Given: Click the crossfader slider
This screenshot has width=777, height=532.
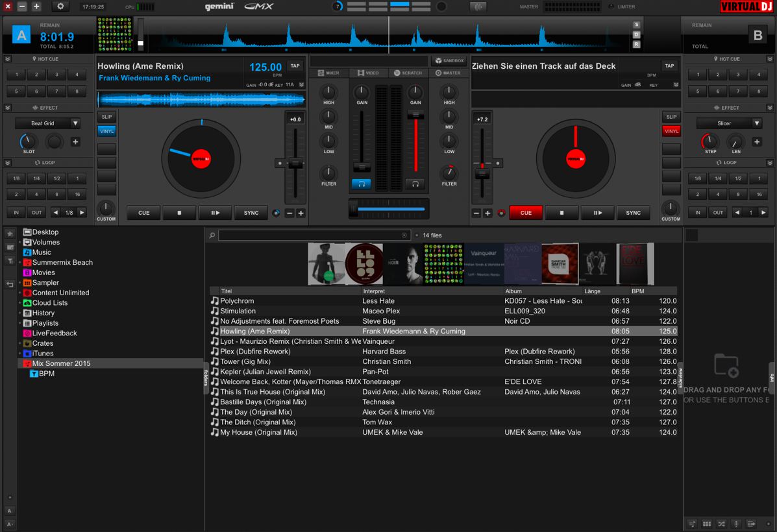Looking at the screenshot, I should tap(354, 209).
